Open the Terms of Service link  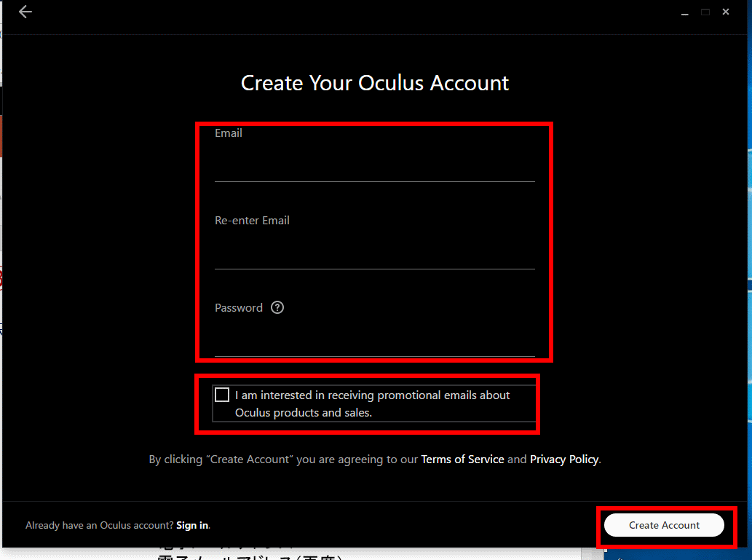click(x=462, y=460)
